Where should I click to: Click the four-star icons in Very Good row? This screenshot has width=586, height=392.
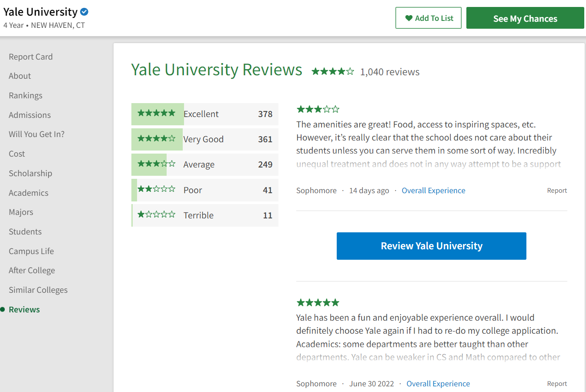(x=157, y=138)
